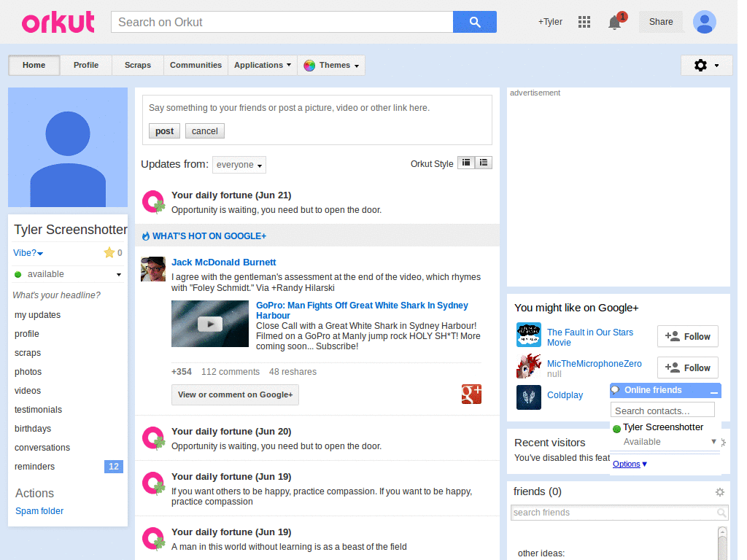Screen dimensions: 747x560
Task: Open the Communities tab
Action: pyautogui.click(x=196, y=65)
